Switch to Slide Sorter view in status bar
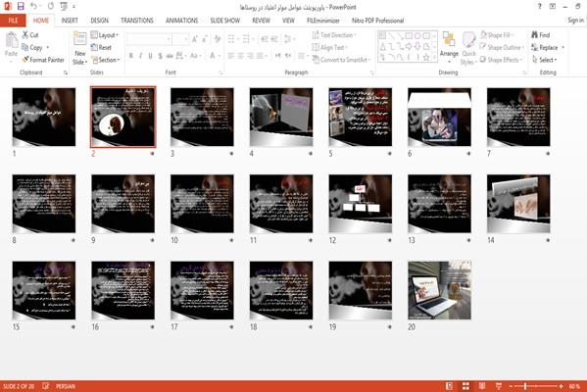This screenshot has width=587, height=392. 465,386
